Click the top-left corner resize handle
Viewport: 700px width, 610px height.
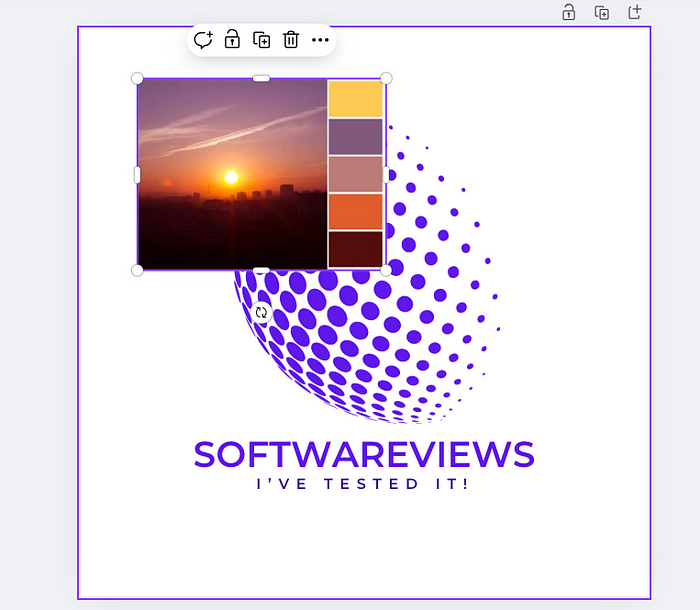pos(137,79)
